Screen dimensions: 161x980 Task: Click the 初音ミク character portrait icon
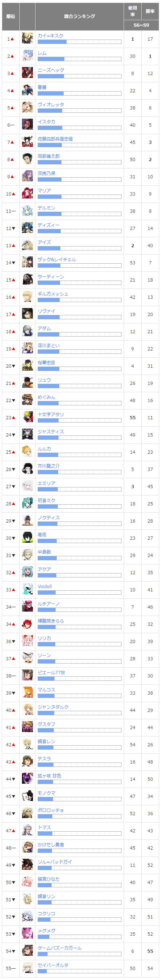pos(27,503)
